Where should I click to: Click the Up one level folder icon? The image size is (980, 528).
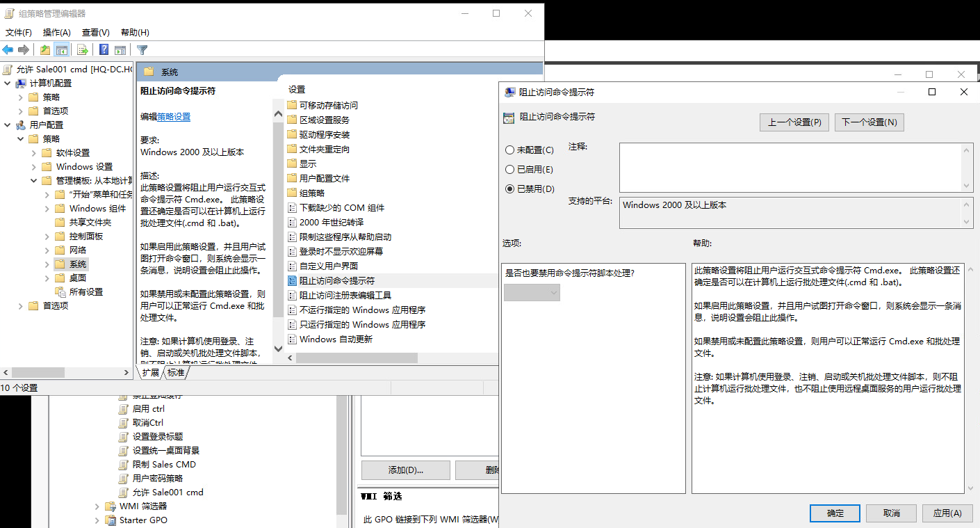click(45, 49)
